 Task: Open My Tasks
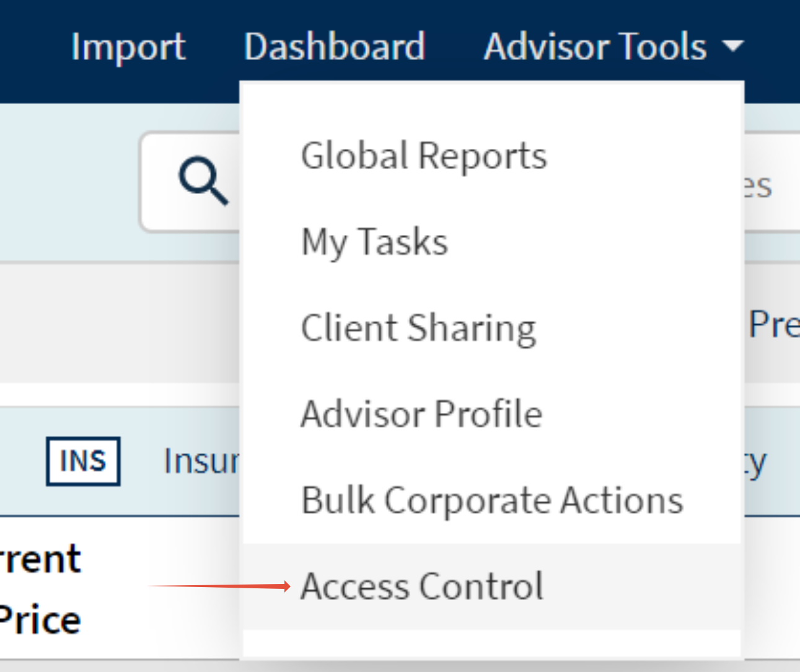(374, 241)
